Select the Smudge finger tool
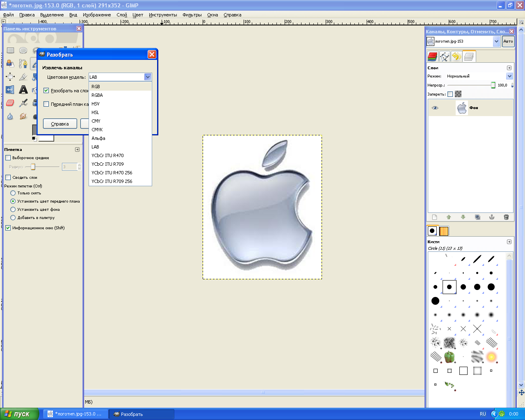Screen dimensions: 525x420 [23, 116]
